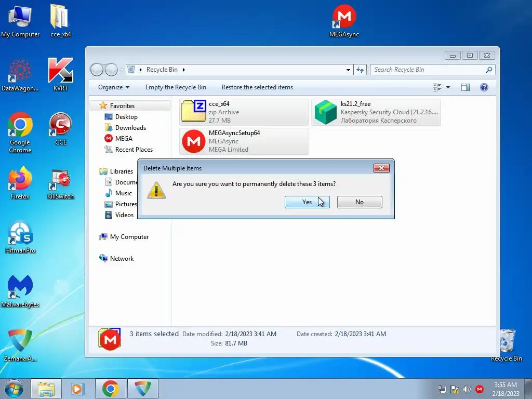
Task: Open Videos library
Action: pos(124,215)
